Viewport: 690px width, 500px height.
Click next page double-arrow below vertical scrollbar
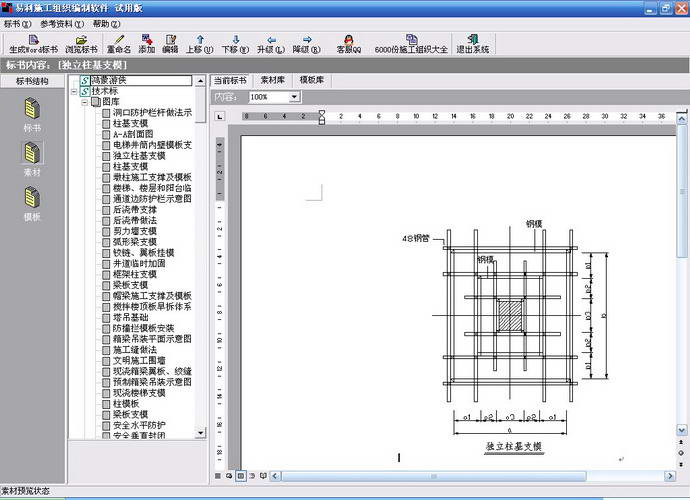pos(681,464)
